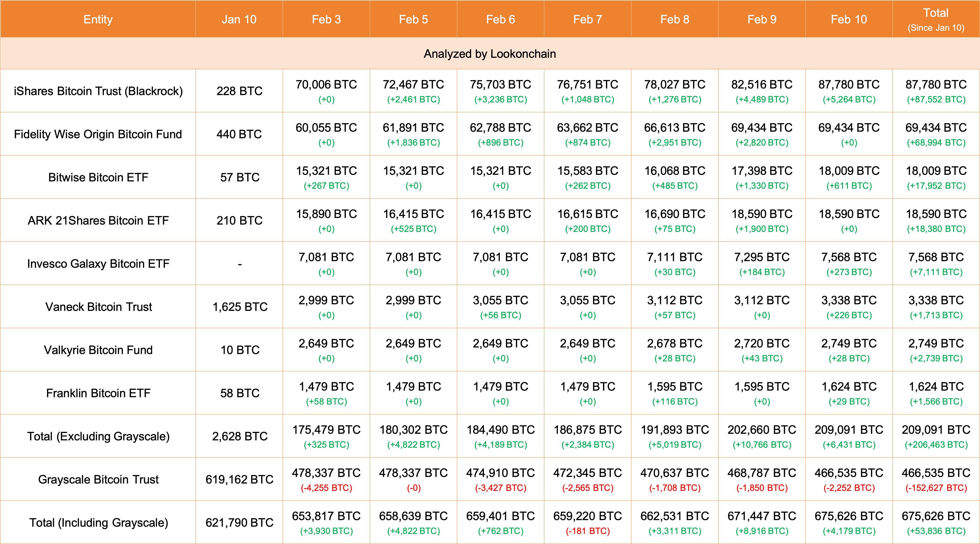Click the Total (Since Jan 10) header
This screenshot has height=544, width=980.
click(936, 20)
